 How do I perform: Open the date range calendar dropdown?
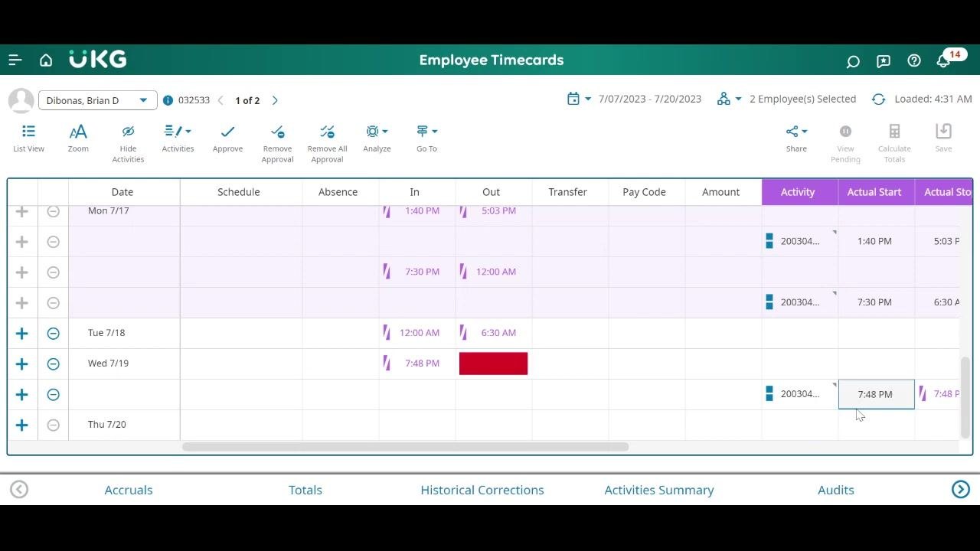579,99
